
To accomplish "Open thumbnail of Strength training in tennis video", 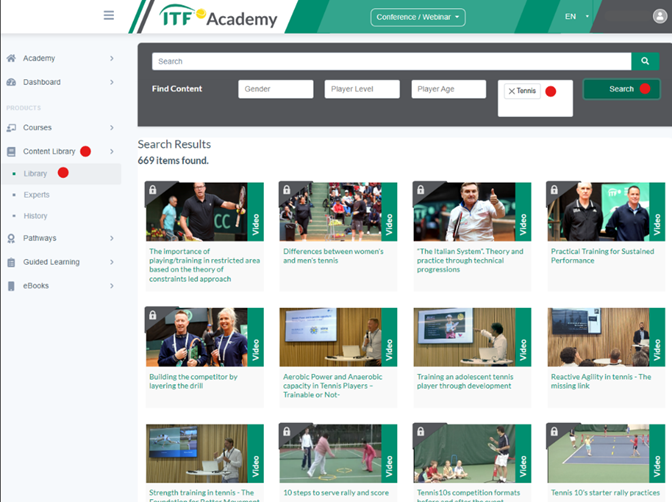I will coord(204,454).
